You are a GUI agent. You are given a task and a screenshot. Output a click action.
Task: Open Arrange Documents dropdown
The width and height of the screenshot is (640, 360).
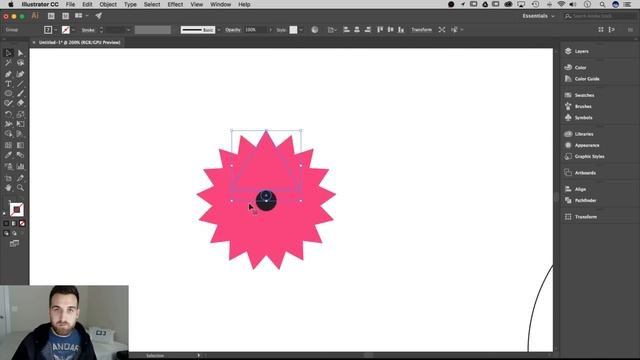pos(81,16)
